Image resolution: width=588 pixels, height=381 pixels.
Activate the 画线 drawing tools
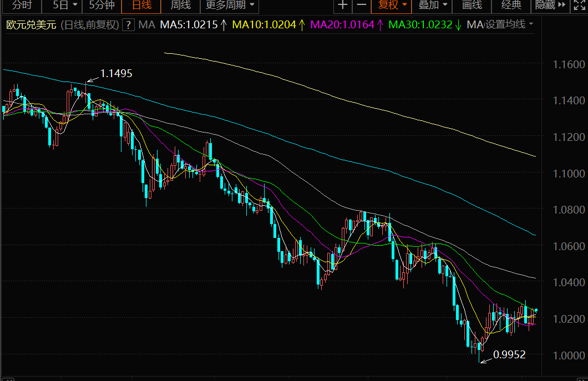pos(472,6)
